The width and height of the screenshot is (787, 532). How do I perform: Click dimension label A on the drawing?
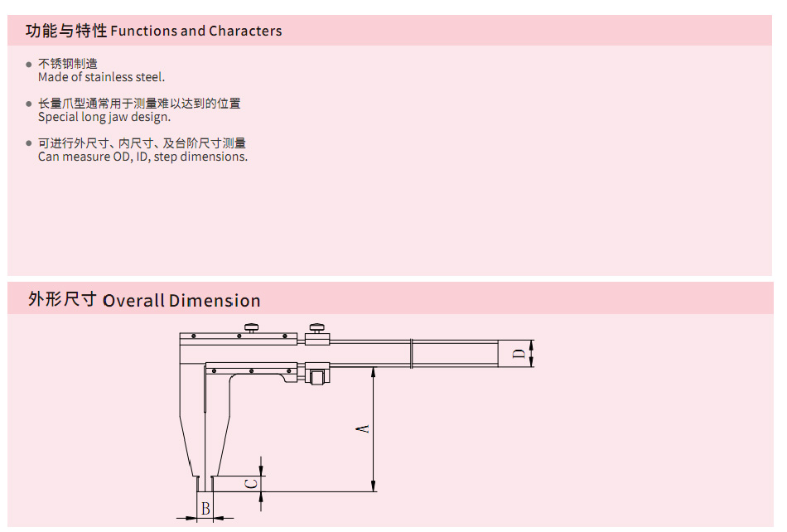tap(363, 429)
